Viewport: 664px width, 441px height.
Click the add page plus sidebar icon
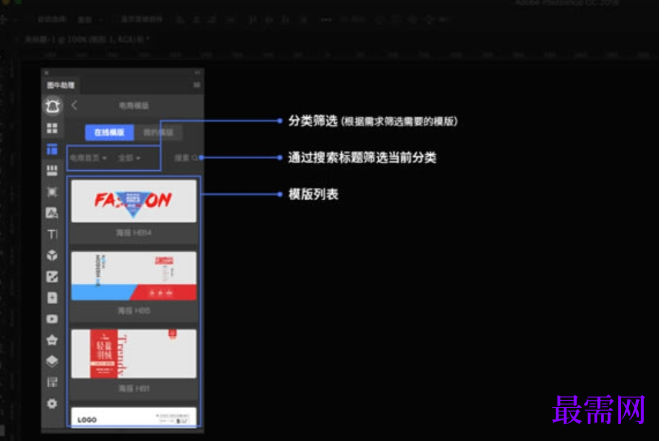52,298
